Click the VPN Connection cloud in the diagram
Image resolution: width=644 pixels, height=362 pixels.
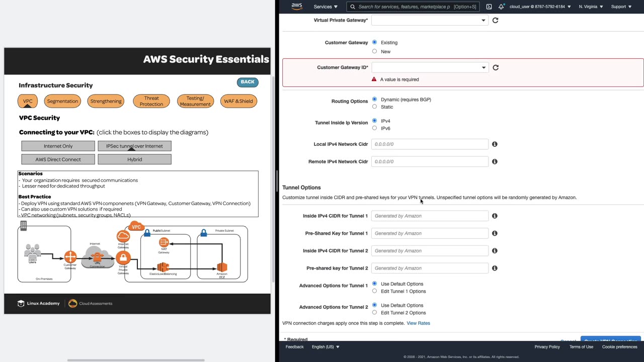coord(98,257)
